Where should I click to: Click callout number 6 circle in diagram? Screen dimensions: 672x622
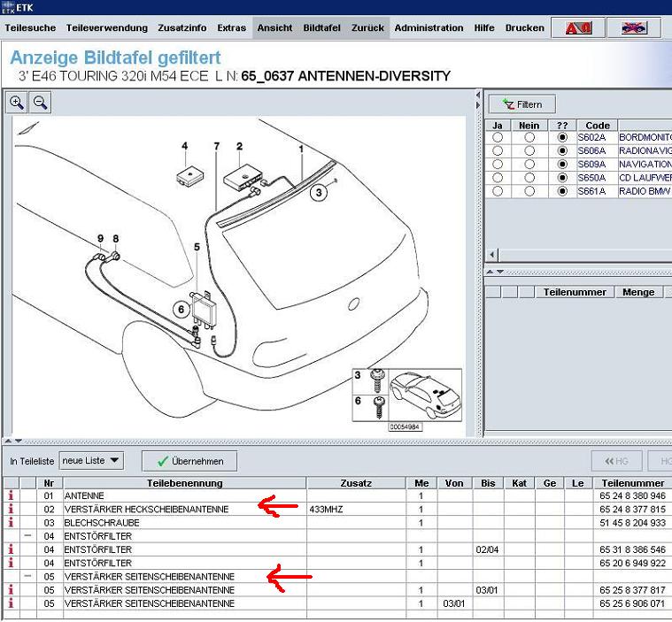click(x=181, y=310)
